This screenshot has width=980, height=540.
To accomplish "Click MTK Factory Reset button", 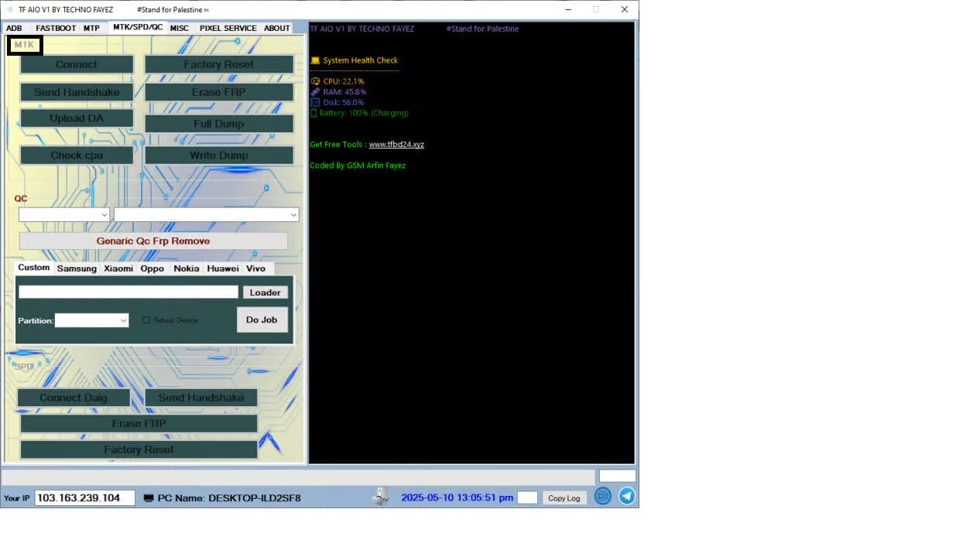I will pos(219,64).
